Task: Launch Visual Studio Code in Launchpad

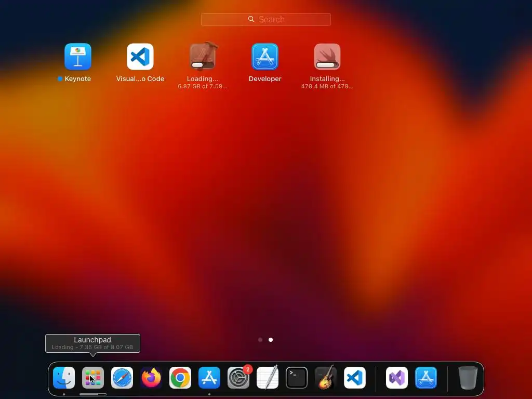Action: tap(140, 56)
